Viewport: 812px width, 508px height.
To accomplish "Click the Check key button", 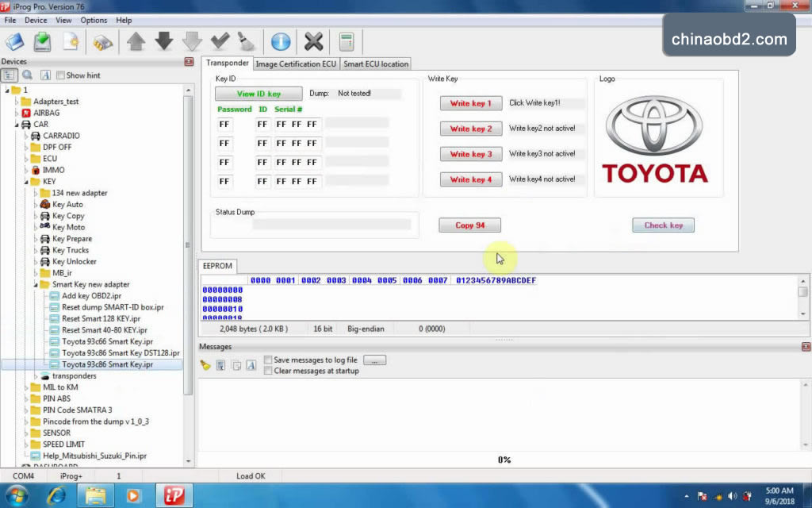I will click(x=664, y=225).
